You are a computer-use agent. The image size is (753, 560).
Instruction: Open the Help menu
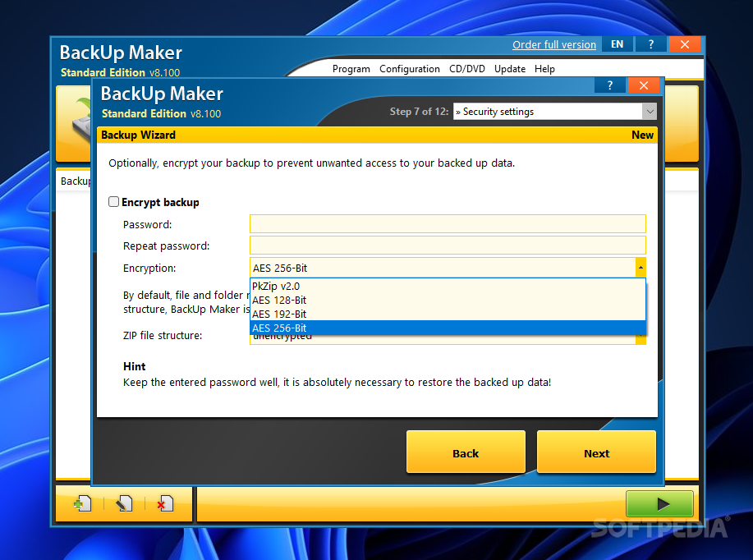pos(544,69)
